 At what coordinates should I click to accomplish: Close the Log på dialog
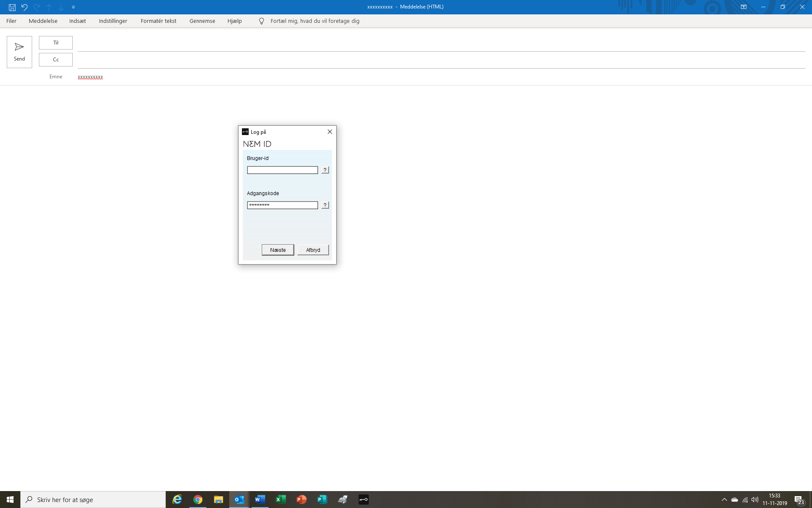pos(330,132)
